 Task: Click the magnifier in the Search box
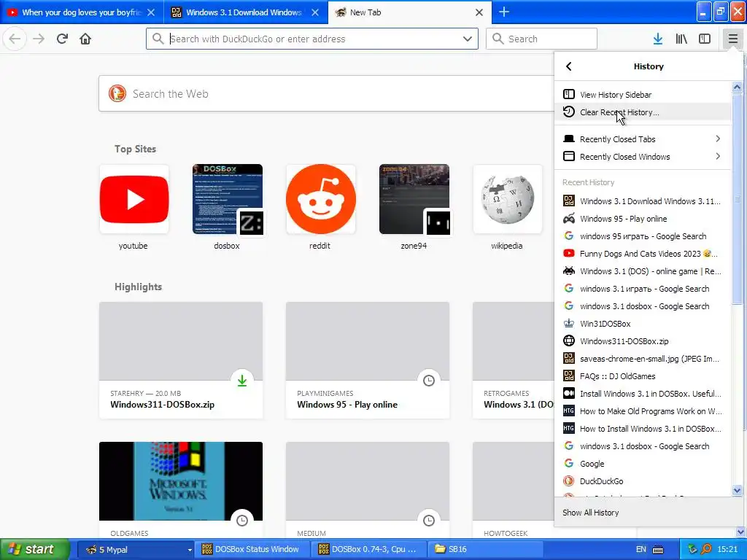click(x=498, y=39)
